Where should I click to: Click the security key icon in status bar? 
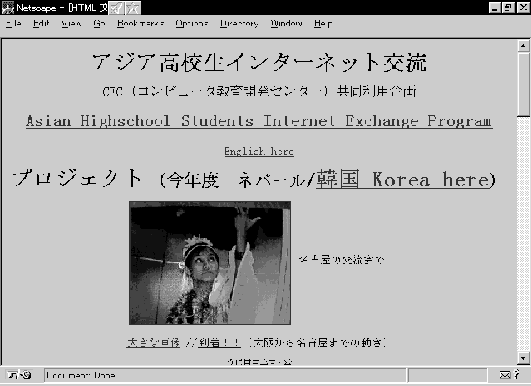click(19, 375)
